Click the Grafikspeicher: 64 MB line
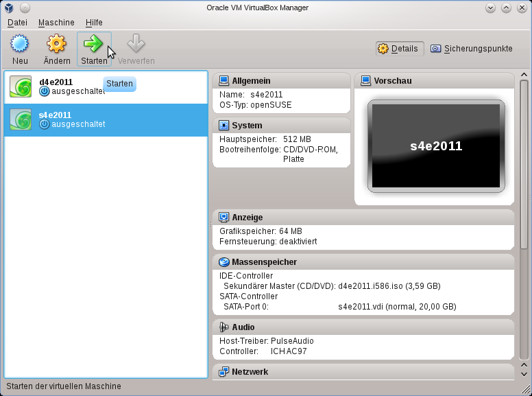 click(261, 231)
